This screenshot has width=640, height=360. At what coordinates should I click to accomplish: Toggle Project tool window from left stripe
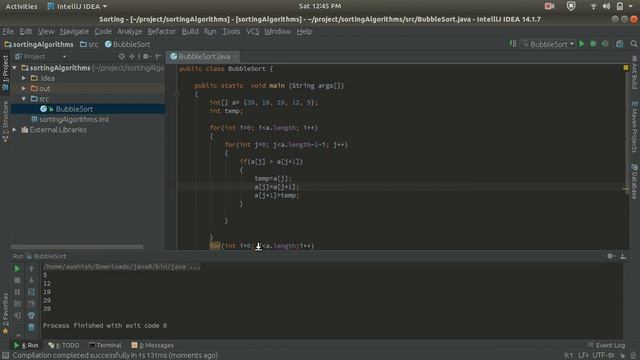(x=5, y=73)
